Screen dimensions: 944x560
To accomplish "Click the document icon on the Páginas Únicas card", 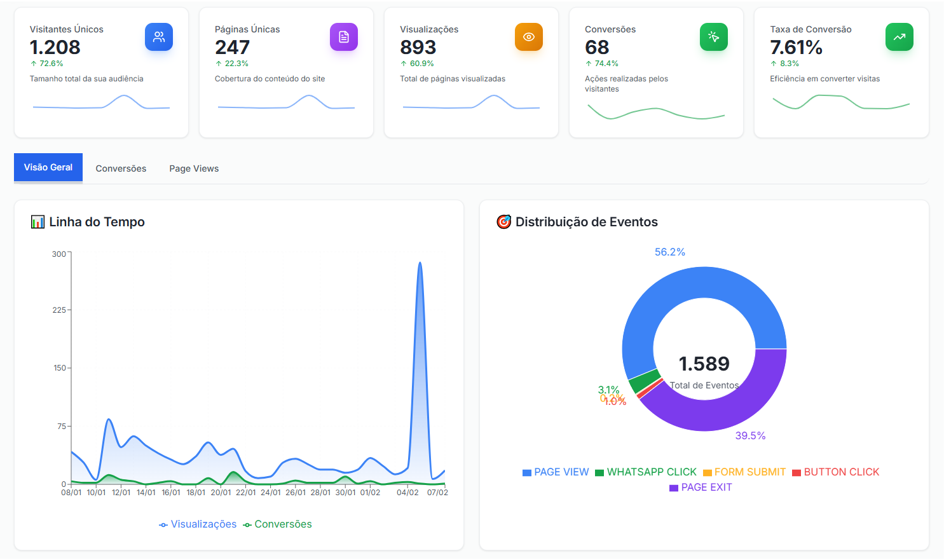I will 344,37.
